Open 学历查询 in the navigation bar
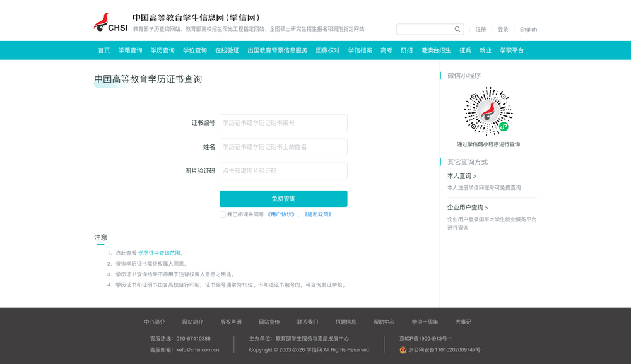This screenshot has height=364, width=631. pyautogui.click(x=163, y=50)
